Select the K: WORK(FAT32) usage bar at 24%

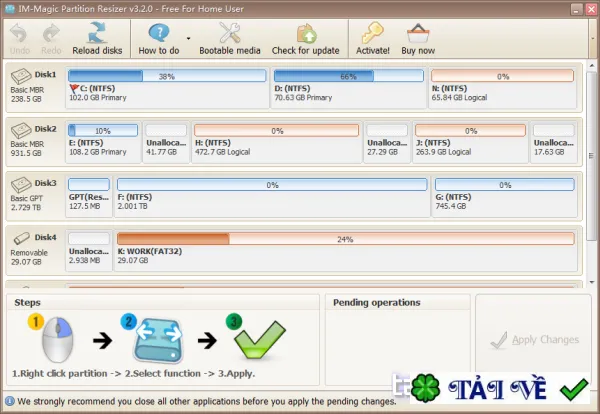346,239
